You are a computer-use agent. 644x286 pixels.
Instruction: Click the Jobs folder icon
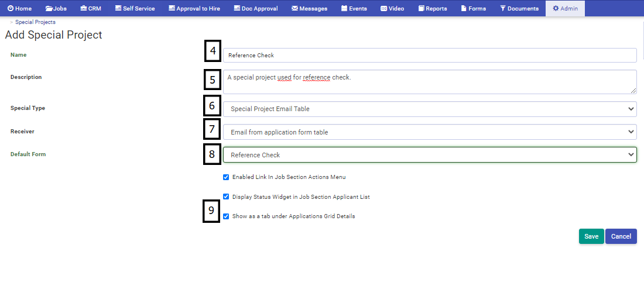tap(49, 8)
